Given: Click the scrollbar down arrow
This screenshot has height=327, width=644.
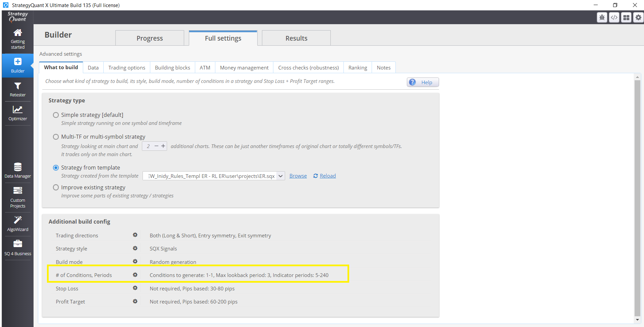Looking at the screenshot, I should tap(637, 320).
